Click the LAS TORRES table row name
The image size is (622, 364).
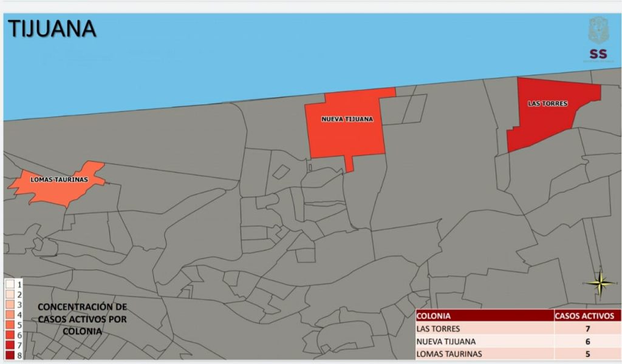[x=438, y=329]
